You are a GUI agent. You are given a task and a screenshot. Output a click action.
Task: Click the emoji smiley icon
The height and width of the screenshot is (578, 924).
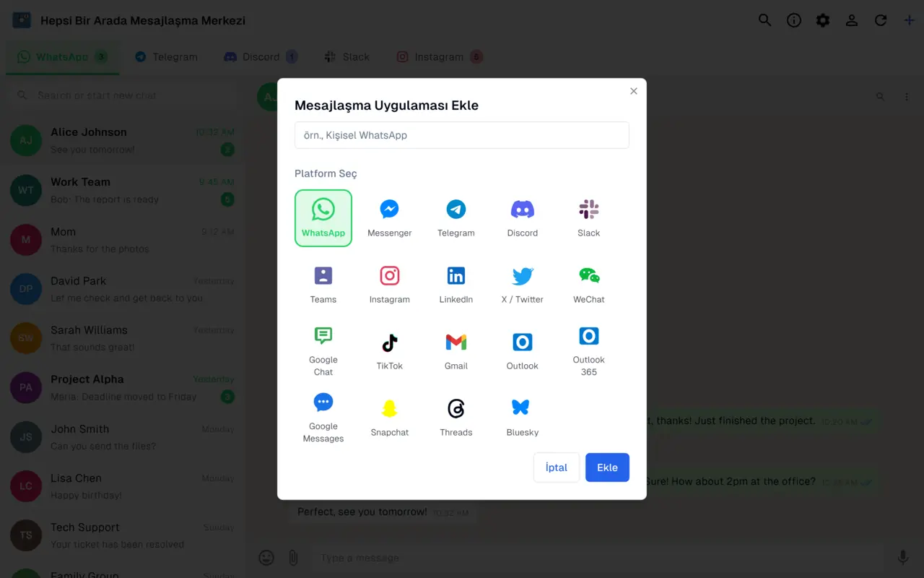pyautogui.click(x=266, y=558)
